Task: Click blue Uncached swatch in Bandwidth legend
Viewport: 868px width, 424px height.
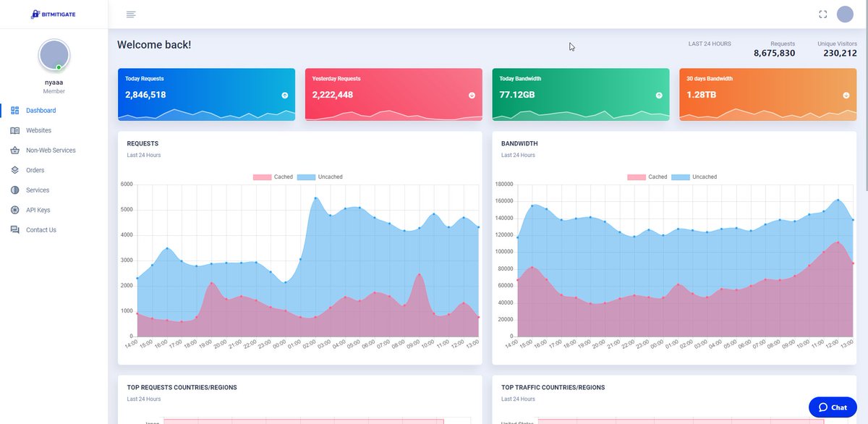Action: point(681,177)
